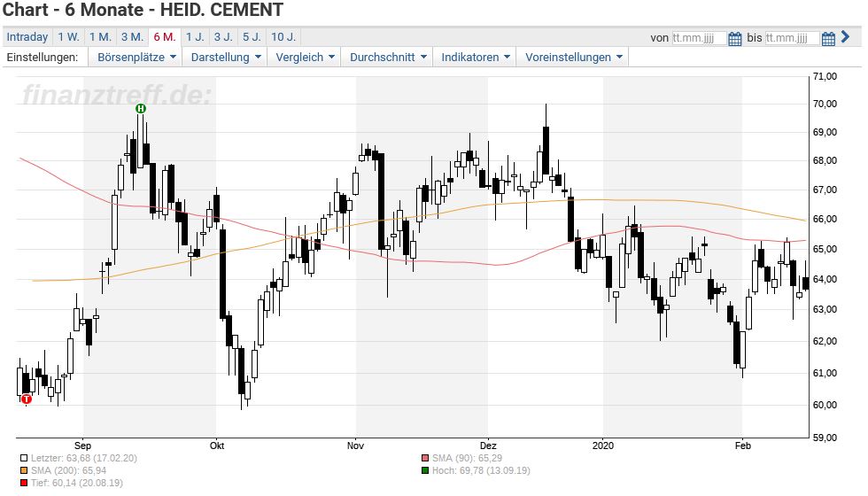Screen dimensions: 868x496
Task: Click the 59,00 price axis label
Action: (x=825, y=438)
